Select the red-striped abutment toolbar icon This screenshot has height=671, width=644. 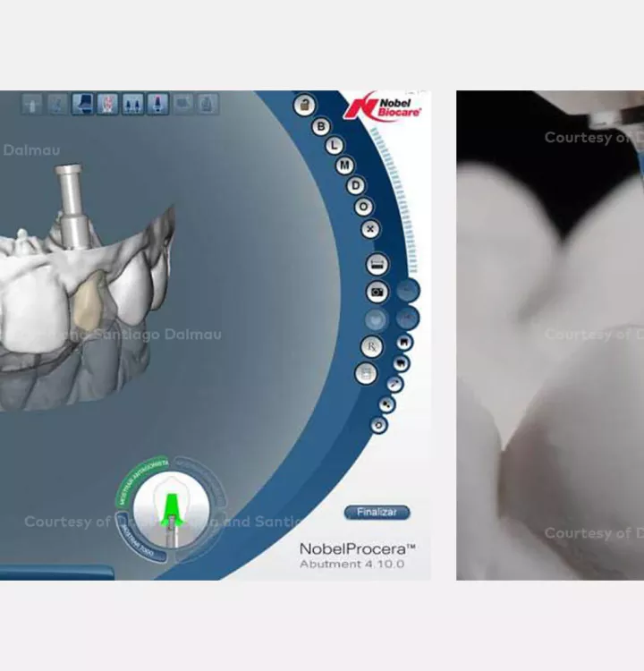(108, 104)
